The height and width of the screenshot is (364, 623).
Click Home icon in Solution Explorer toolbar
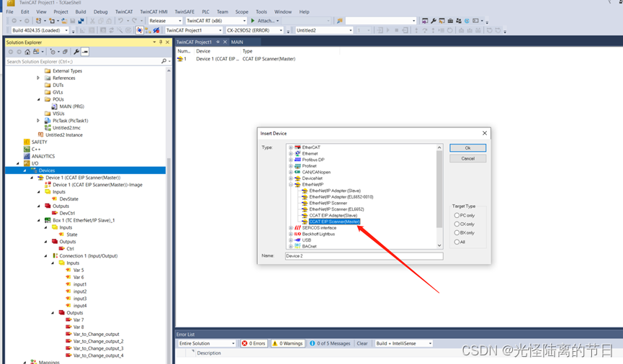27,52
